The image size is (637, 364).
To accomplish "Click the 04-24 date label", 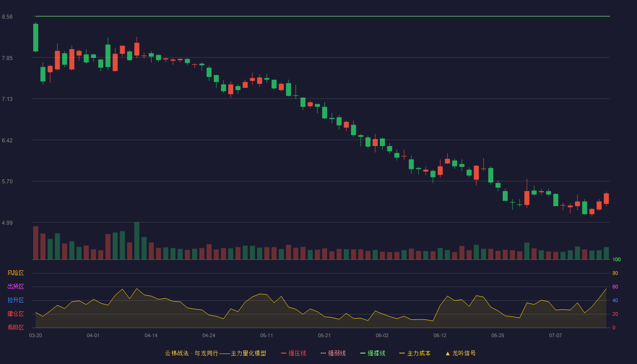I will coord(209,335).
